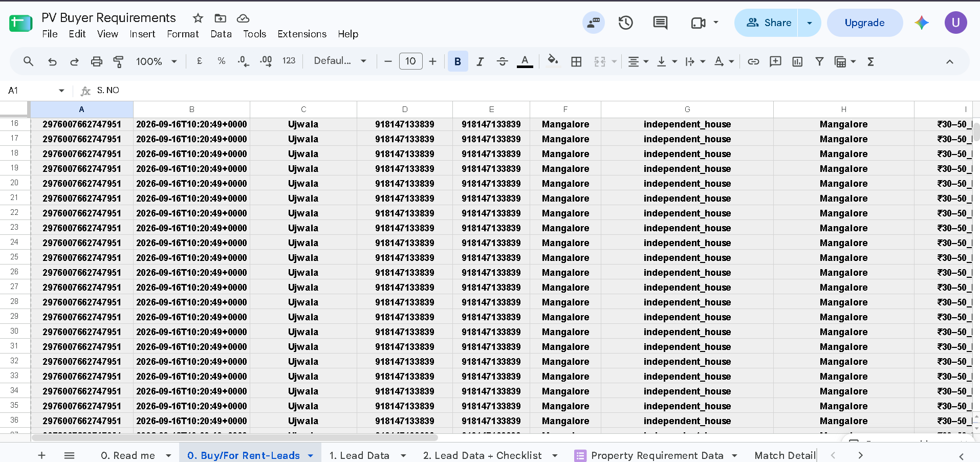The width and height of the screenshot is (980, 462).
Task: Open the Functions sigma icon
Action: coord(870,61)
